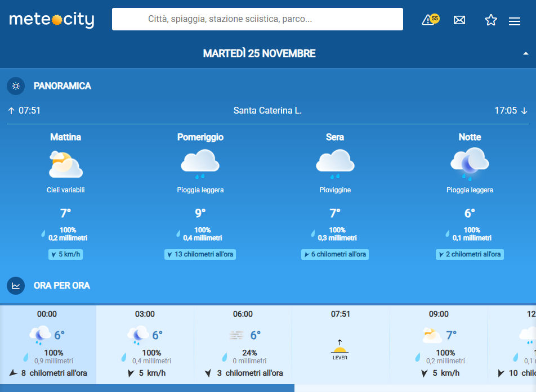Select the 09:00 hourly forecast column
Viewport: 536px width, 392px height.
[x=439, y=344]
